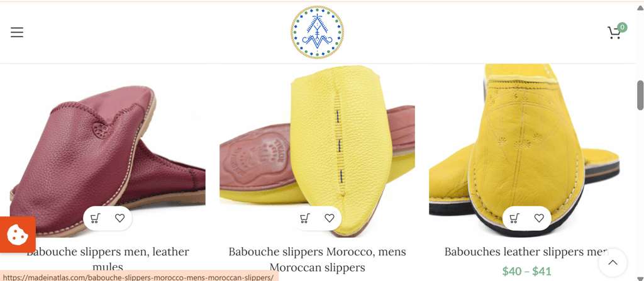This screenshot has height=281, width=644.
Task: View the yellow slipper with red sole image
Action: pos(317,151)
